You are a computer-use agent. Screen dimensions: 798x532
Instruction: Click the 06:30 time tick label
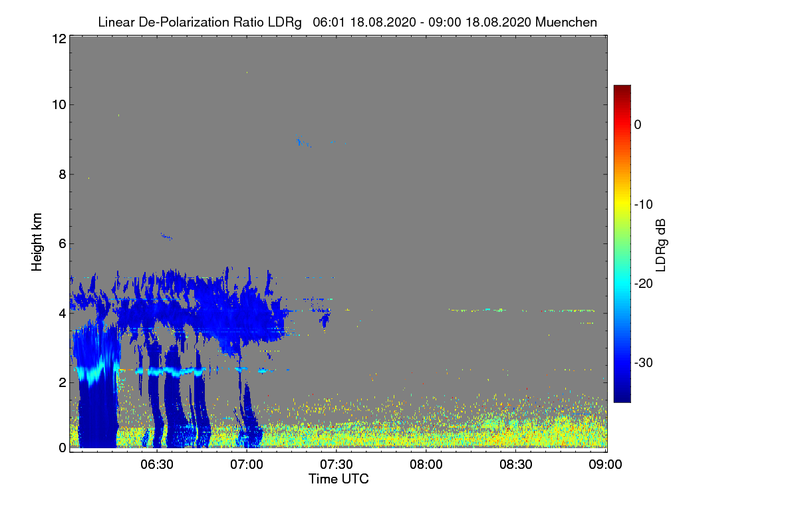pos(157,465)
